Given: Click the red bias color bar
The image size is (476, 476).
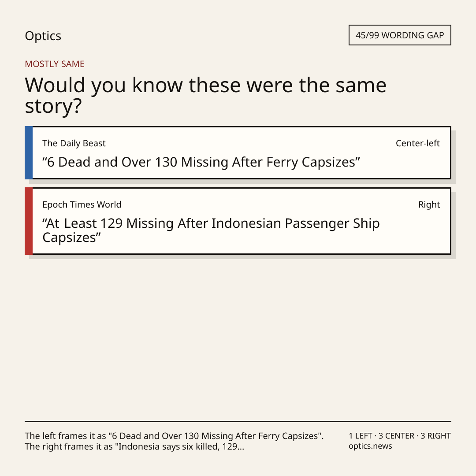Looking at the screenshot, I should [29, 221].
